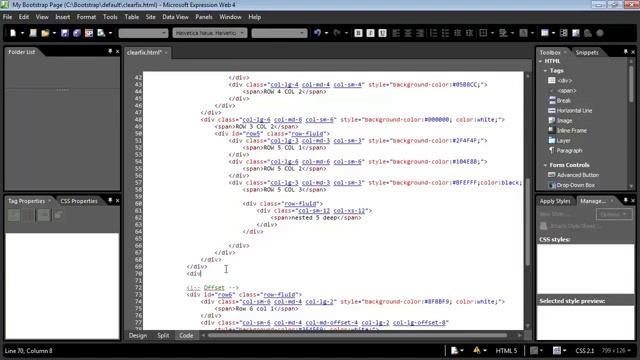Viewport: 640px width, 360px height.
Task: Select Advanced Button in Toolbox
Action: (x=573, y=175)
